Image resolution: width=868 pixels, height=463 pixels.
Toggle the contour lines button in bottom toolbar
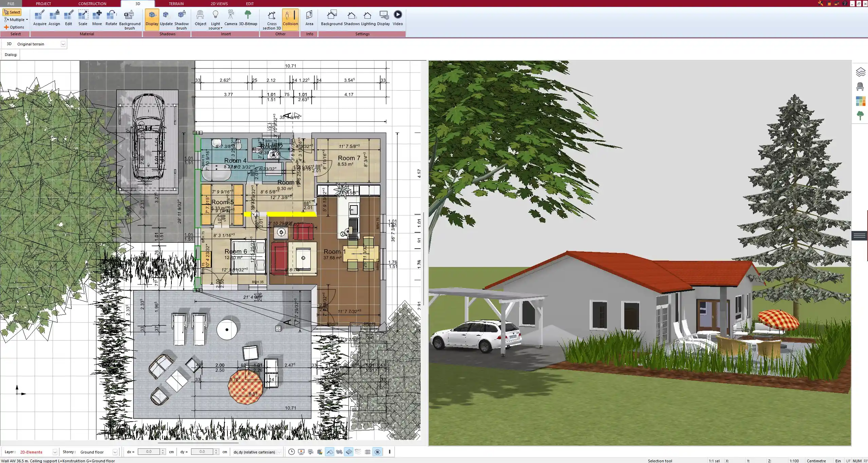click(358, 452)
